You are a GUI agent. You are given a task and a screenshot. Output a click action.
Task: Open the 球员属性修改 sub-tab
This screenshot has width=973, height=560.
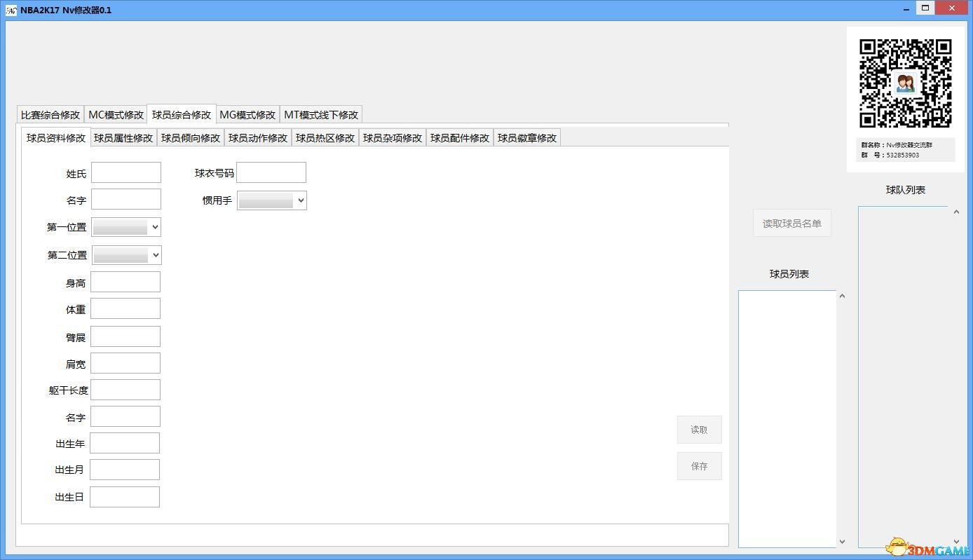pyautogui.click(x=123, y=138)
